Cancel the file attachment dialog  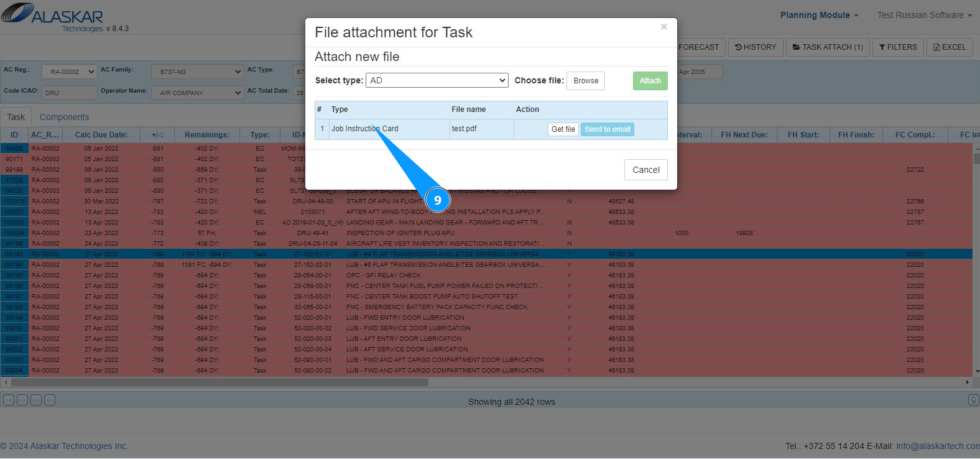click(x=646, y=170)
